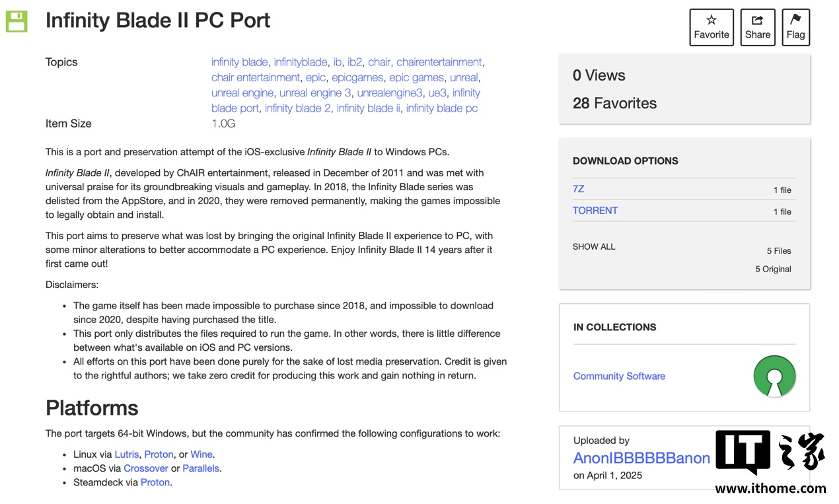The image size is (839, 504).
Task: Download the 7Z file
Action: point(579,189)
